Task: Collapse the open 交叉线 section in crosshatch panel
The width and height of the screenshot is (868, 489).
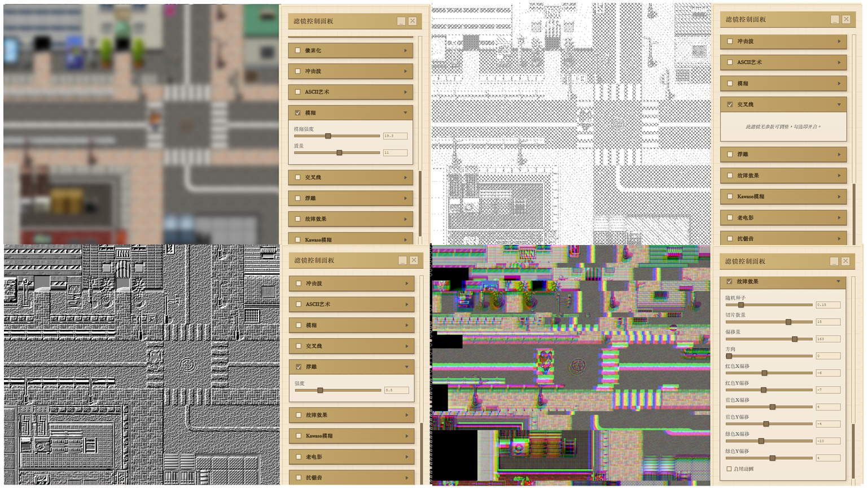Action: [839, 104]
